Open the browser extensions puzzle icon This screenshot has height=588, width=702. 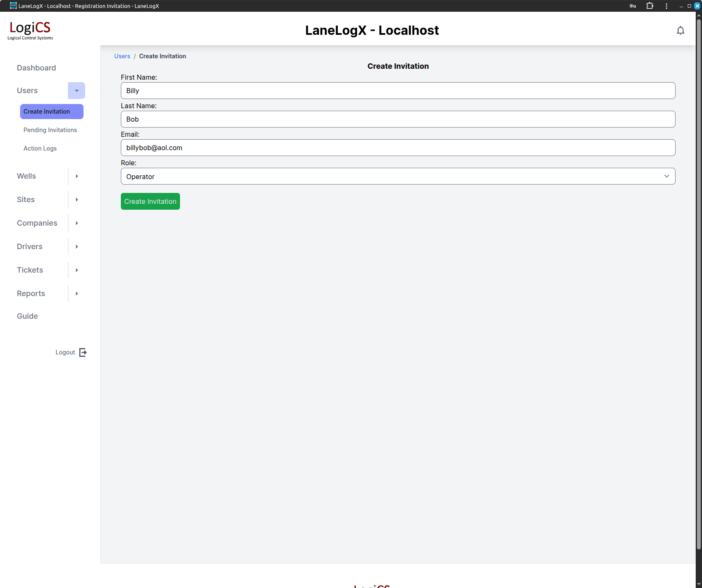pos(650,6)
